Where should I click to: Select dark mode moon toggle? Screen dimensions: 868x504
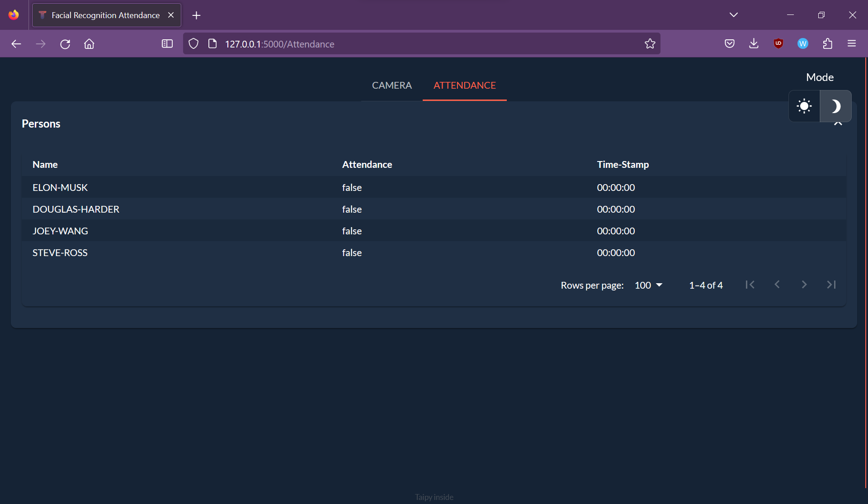(x=835, y=106)
